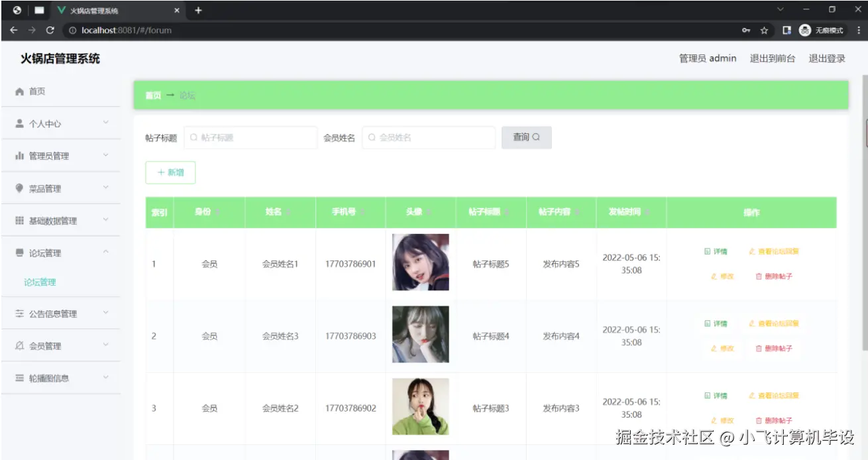
Task: Click phone number 17703786901 cell
Action: (x=351, y=264)
